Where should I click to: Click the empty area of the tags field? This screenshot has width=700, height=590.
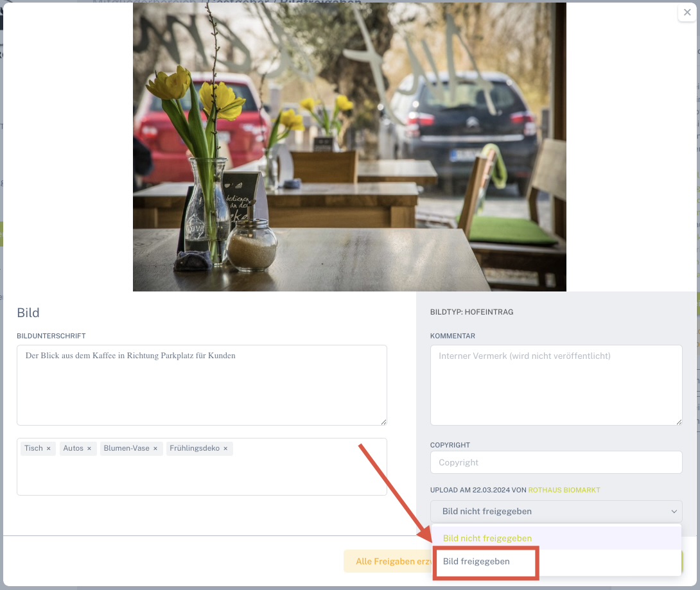(202, 476)
